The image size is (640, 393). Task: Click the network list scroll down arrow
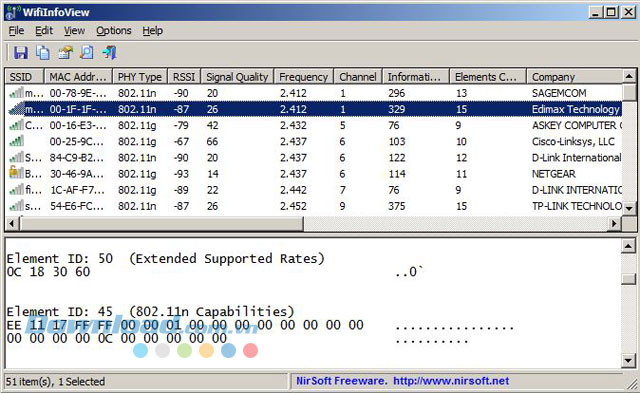(x=629, y=209)
